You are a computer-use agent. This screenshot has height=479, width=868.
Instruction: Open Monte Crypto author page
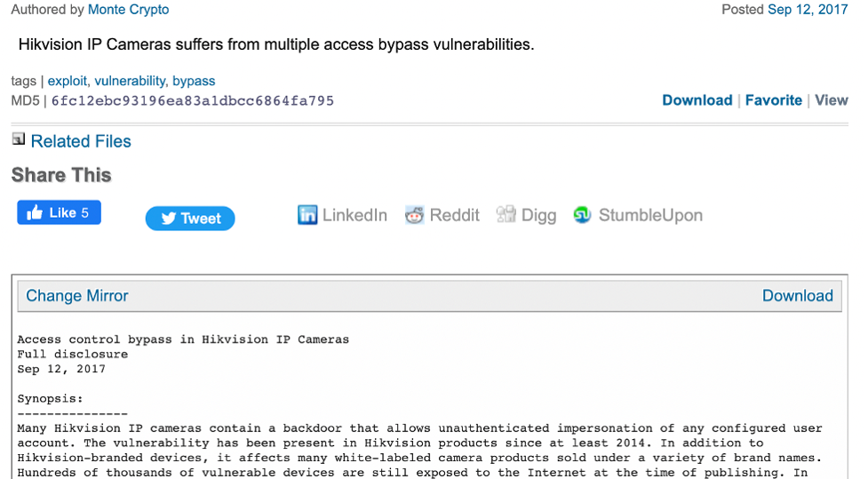coord(129,10)
